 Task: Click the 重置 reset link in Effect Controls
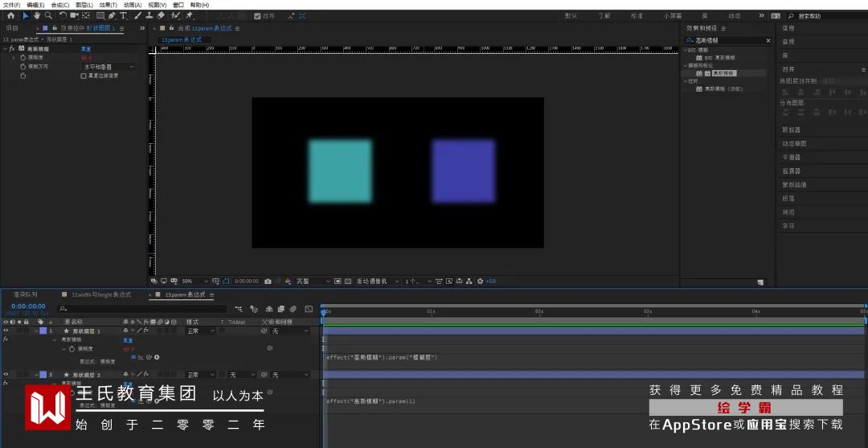coord(86,49)
